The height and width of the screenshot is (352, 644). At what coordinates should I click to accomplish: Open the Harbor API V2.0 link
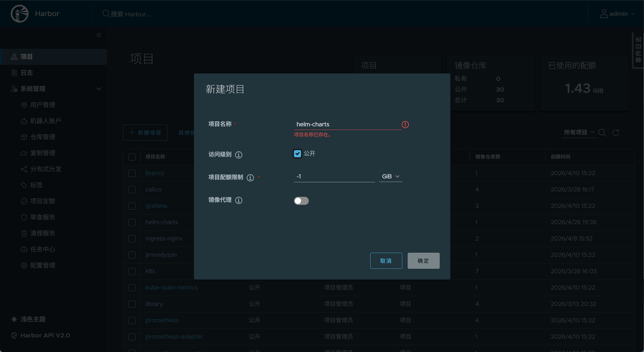45,335
